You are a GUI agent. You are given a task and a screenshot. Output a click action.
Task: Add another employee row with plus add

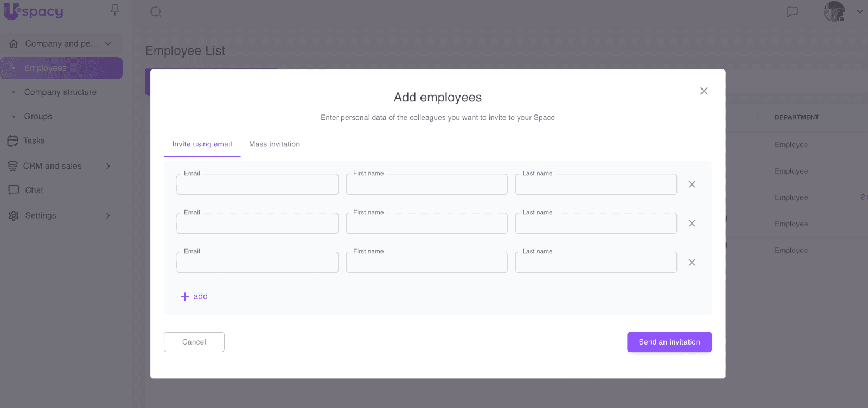(194, 296)
